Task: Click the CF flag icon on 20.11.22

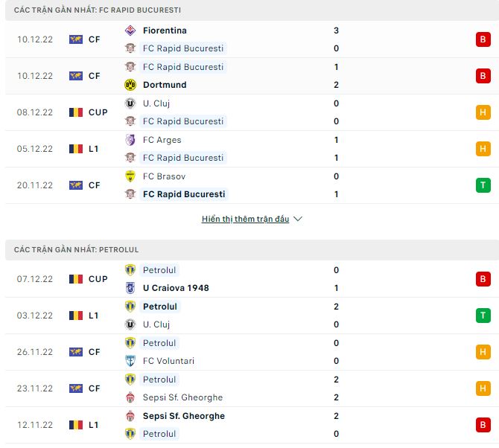Action: (x=75, y=185)
